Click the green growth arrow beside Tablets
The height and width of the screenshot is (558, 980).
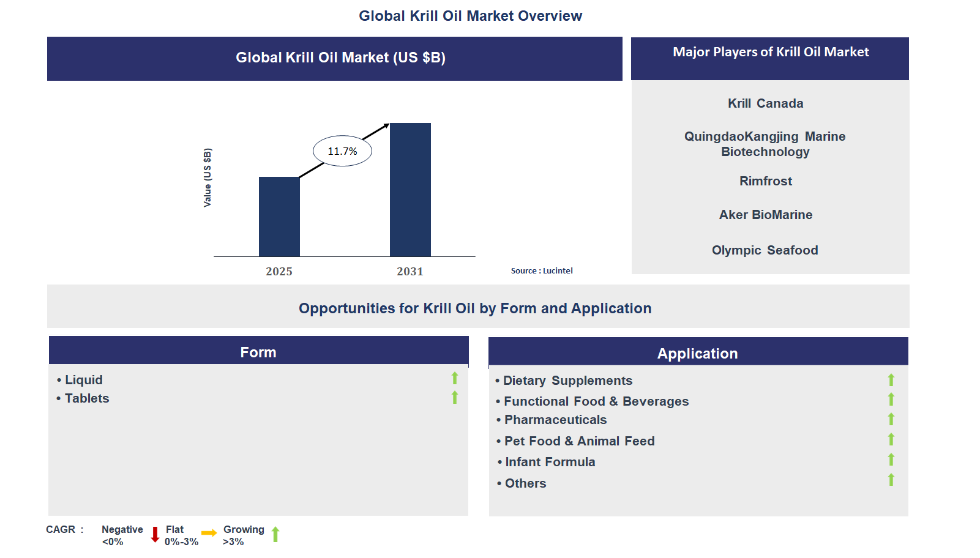point(454,398)
